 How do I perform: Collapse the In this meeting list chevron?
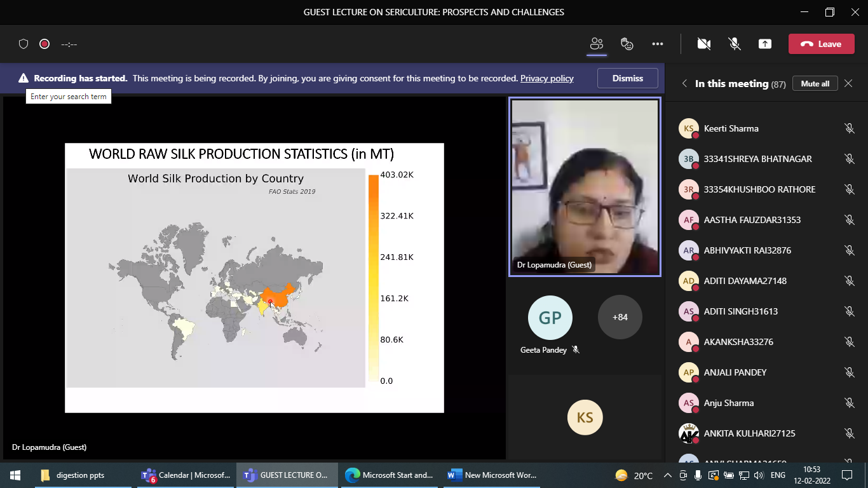pos(684,84)
